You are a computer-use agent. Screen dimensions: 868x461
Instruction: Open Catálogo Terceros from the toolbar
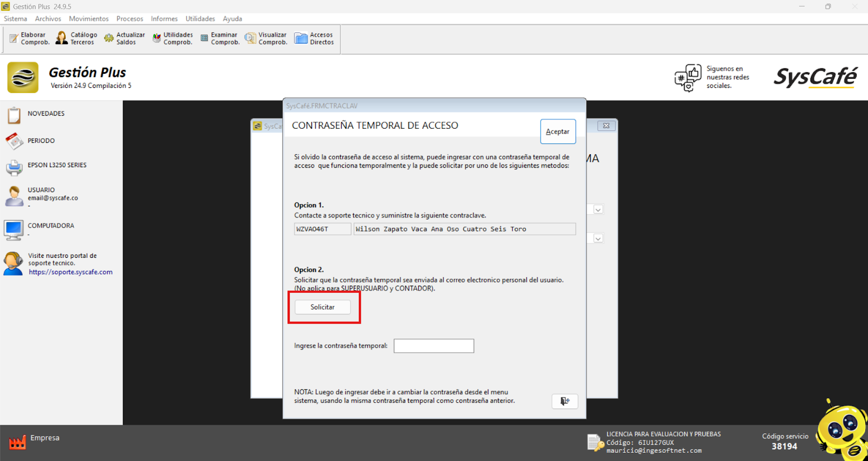pyautogui.click(x=62, y=39)
